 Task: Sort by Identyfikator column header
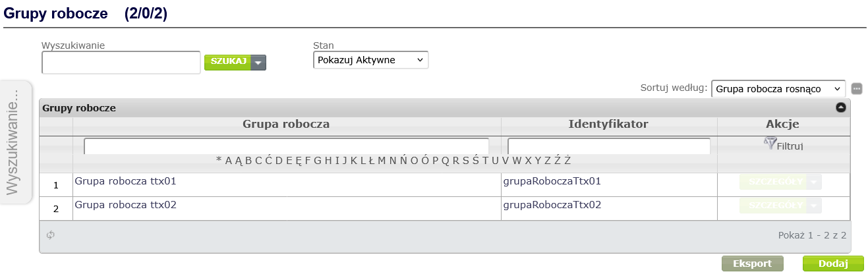coord(608,124)
